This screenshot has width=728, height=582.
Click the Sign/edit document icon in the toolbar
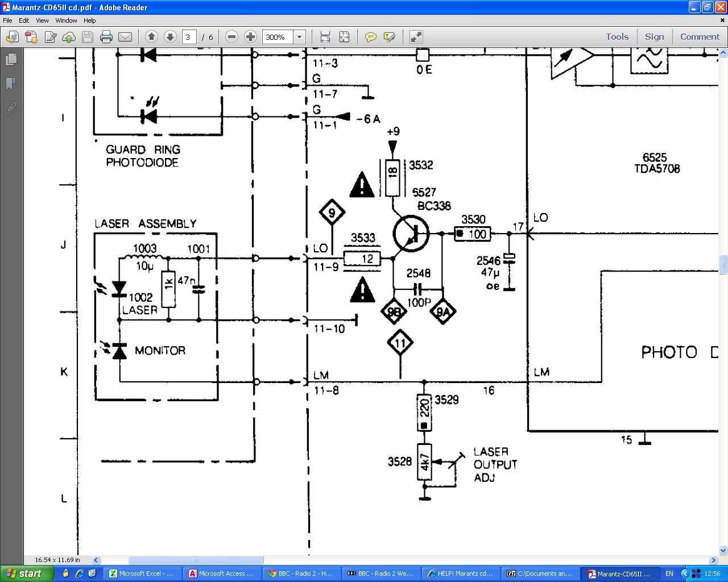(50, 37)
